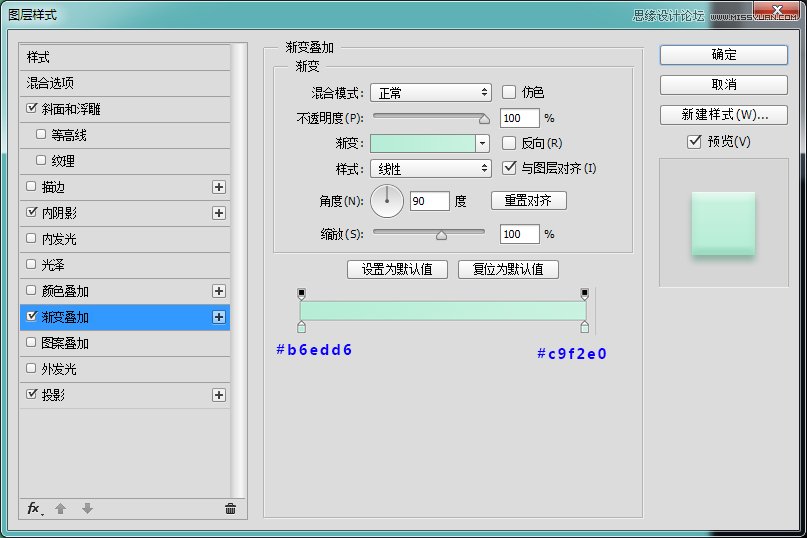This screenshot has width=807, height=538.
Task: Open the fx add-style menu icon
Action: (x=34, y=509)
